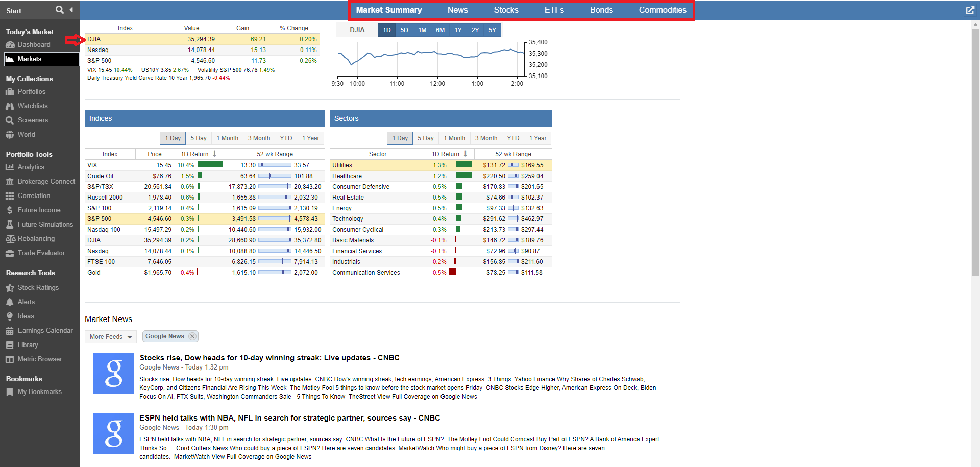The height and width of the screenshot is (467, 980).
Task: Open the Commodities tab
Action: (x=663, y=10)
